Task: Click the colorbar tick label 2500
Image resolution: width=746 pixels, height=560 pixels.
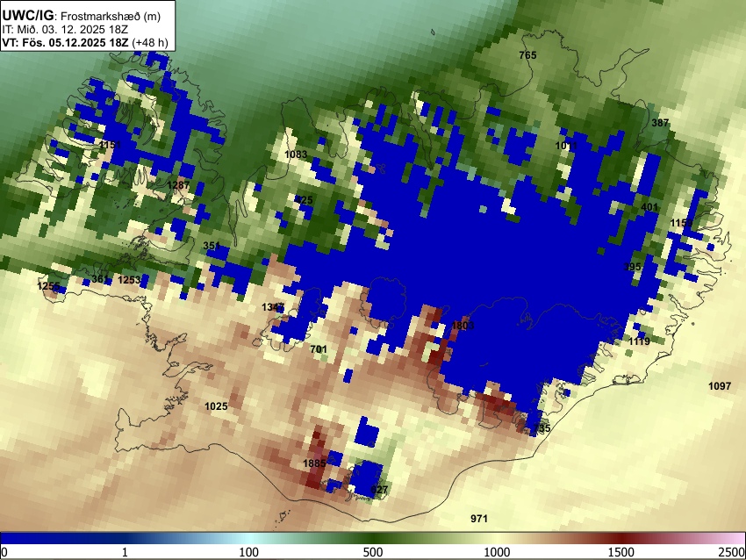Action: point(732,552)
